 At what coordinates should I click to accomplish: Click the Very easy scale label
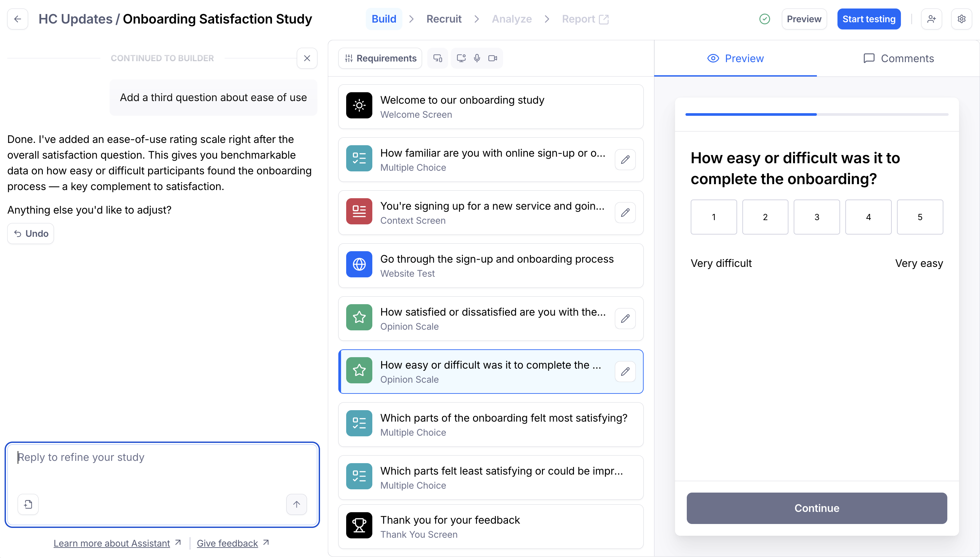click(x=919, y=263)
